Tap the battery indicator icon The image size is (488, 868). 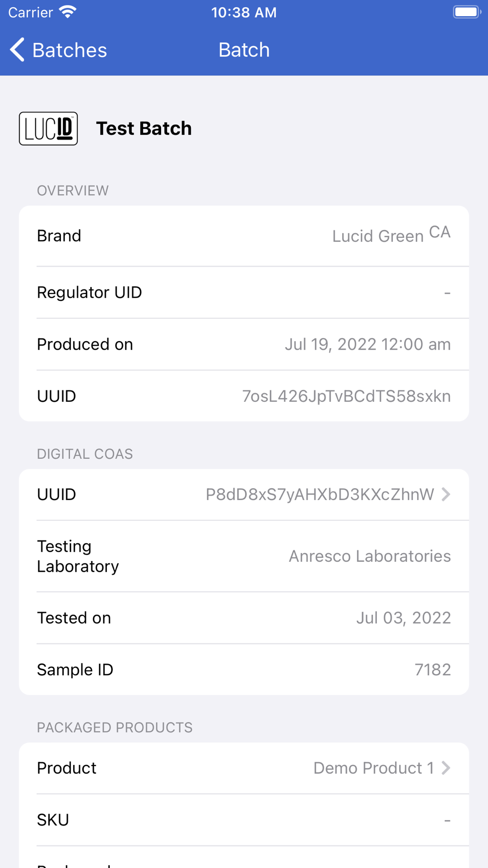tap(467, 12)
